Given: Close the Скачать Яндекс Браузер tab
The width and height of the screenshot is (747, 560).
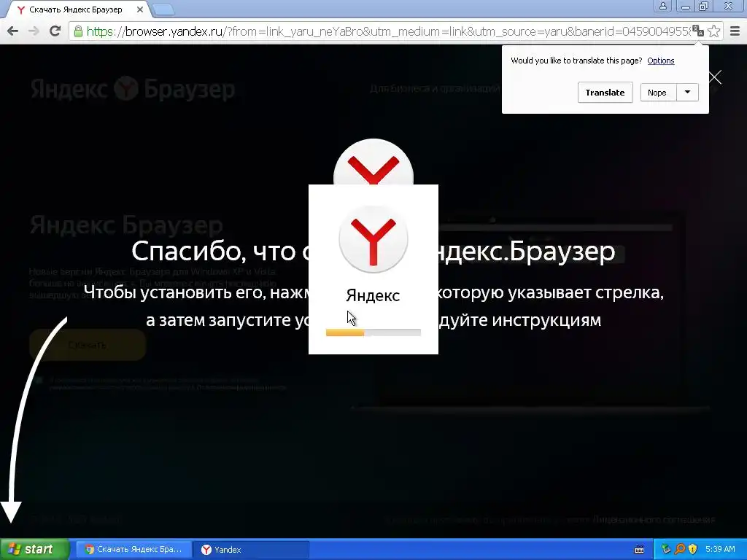Looking at the screenshot, I should tap(139, 9).
